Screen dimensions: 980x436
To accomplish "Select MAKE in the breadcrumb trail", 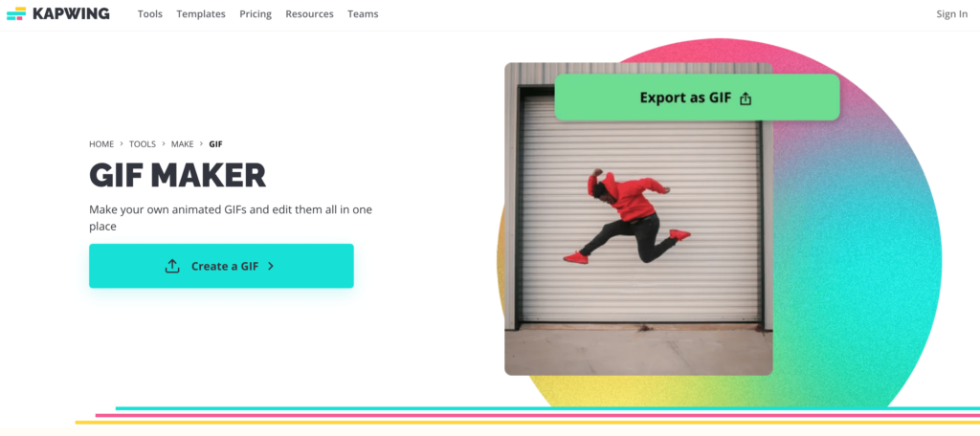I will pyautogui.click(x=182, y=144).
